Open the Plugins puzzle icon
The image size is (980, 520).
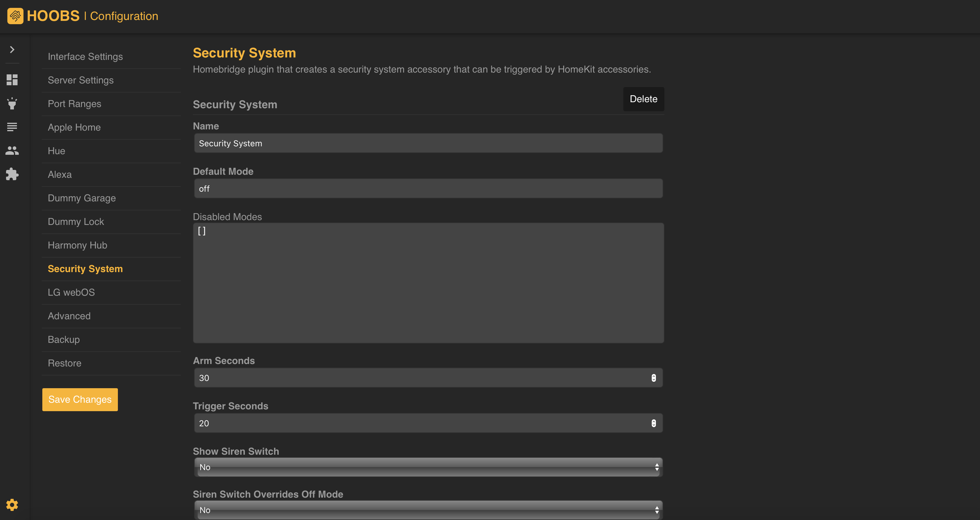point(12,174)
